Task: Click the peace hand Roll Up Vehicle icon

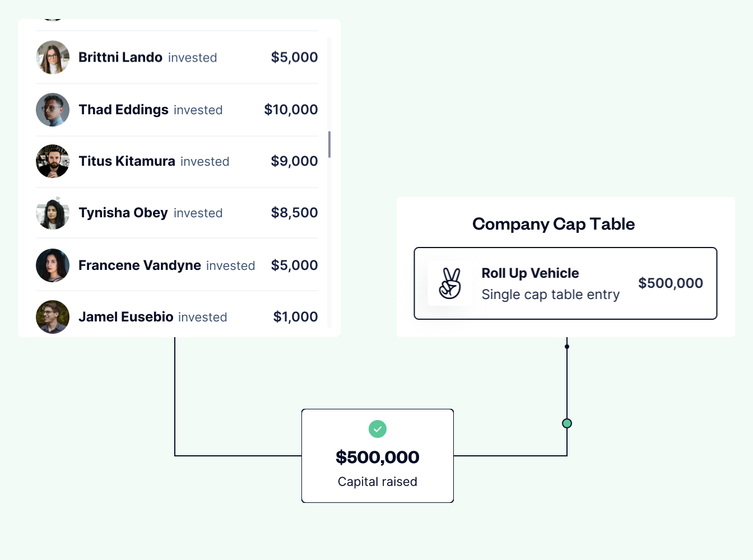Action: click(450, 283)
